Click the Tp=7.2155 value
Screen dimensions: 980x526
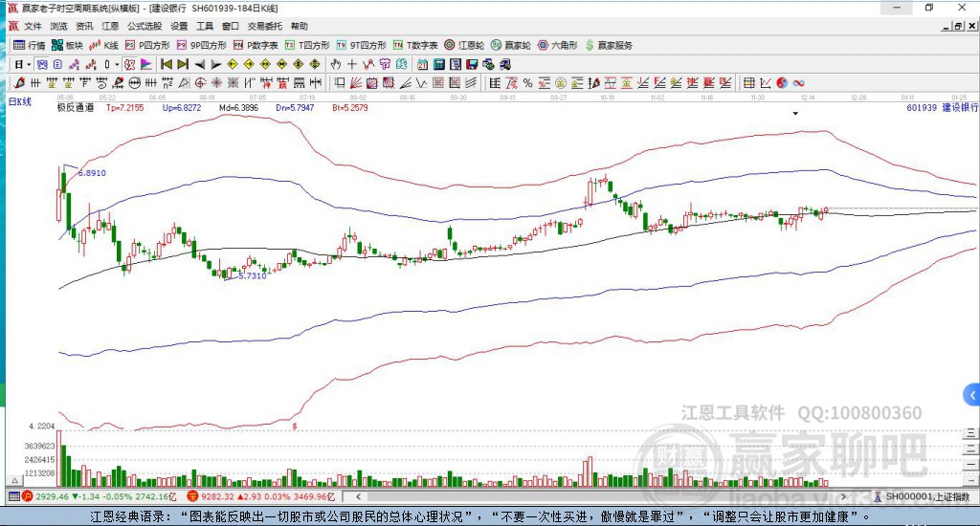(124, 107)
